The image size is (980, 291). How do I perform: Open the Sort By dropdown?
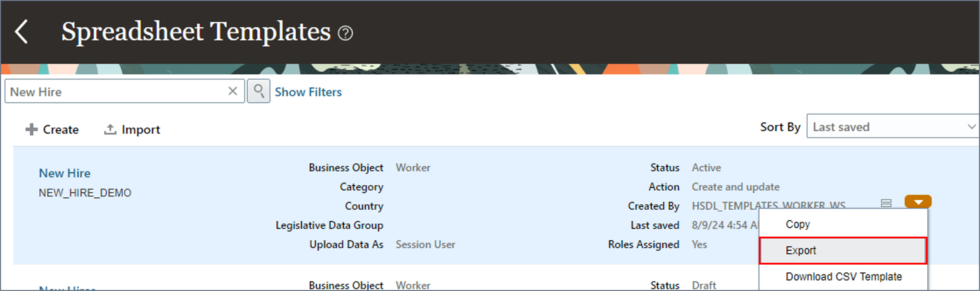coord(886,127)
